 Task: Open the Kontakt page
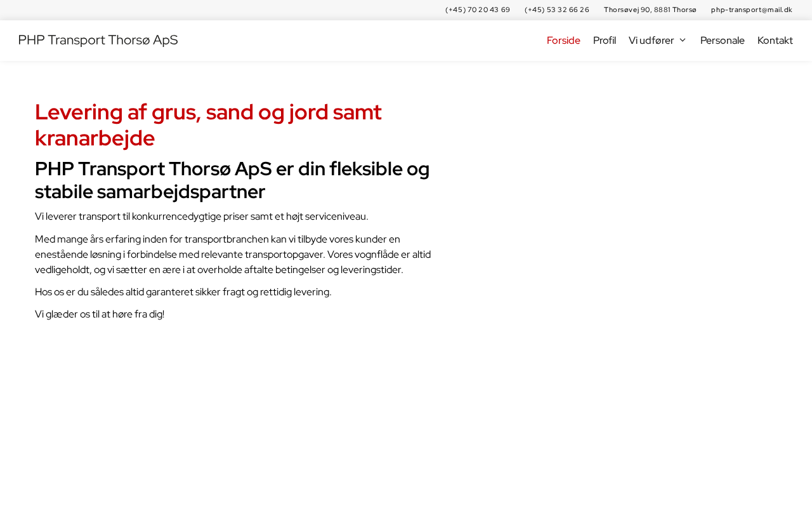pyautogui.click(x=775, y=41)
